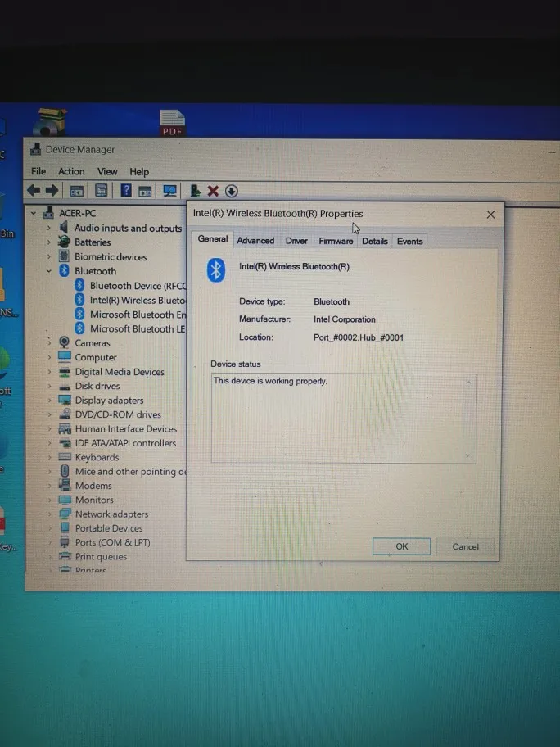Open the File menu

(x=38, y=171)
